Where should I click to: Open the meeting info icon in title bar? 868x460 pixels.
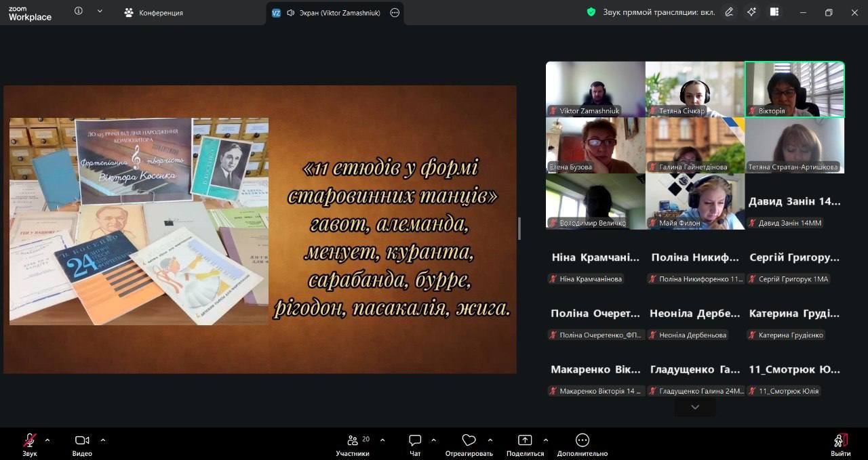[x=79, y=12]
